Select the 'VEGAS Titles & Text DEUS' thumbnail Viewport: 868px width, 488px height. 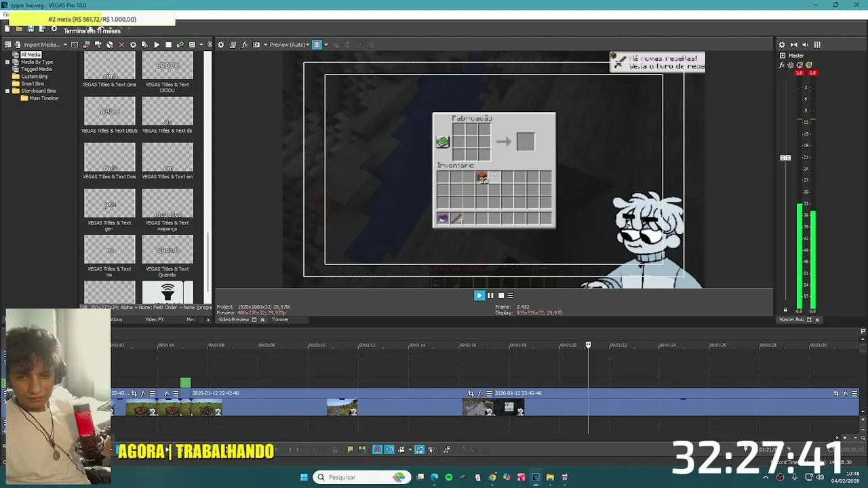pos(110,112)
